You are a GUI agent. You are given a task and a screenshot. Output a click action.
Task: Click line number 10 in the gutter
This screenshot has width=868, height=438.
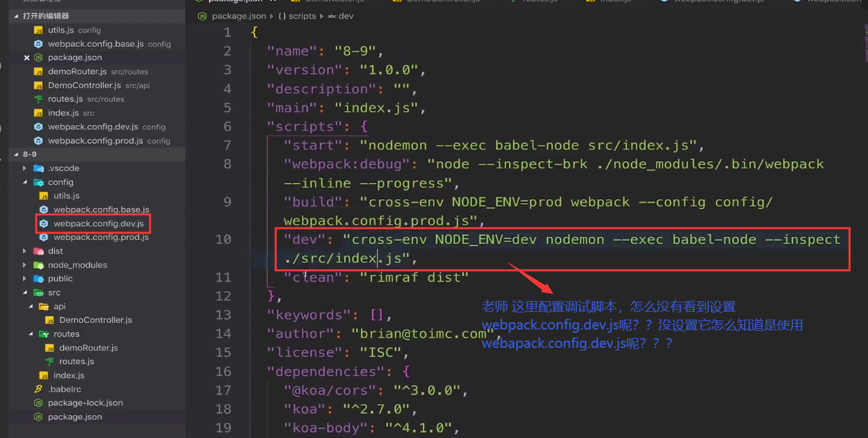[223, 239]
